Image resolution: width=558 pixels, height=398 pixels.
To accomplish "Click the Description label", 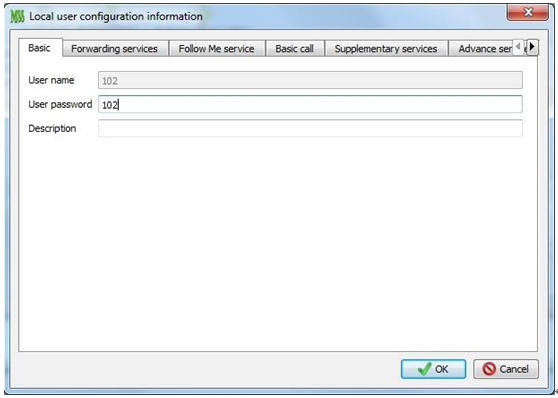I will point(52,128).
